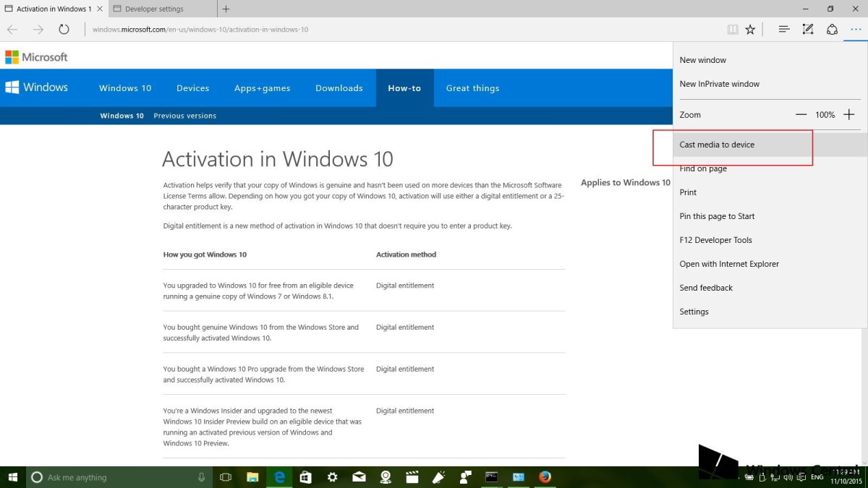Select Cast media to device
The image size is (868, 488).
point(718,144)
